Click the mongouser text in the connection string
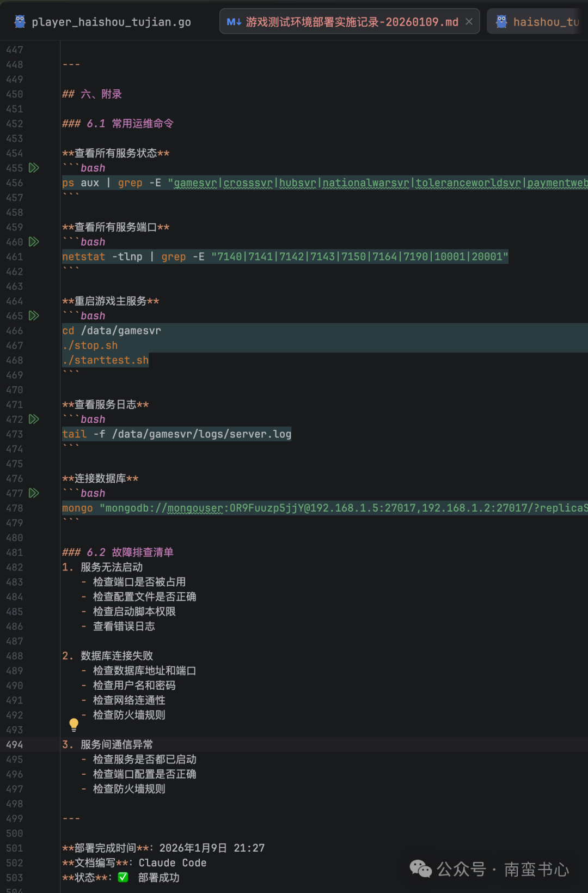Screen dimensions: 588x893 tap(195, 508)
